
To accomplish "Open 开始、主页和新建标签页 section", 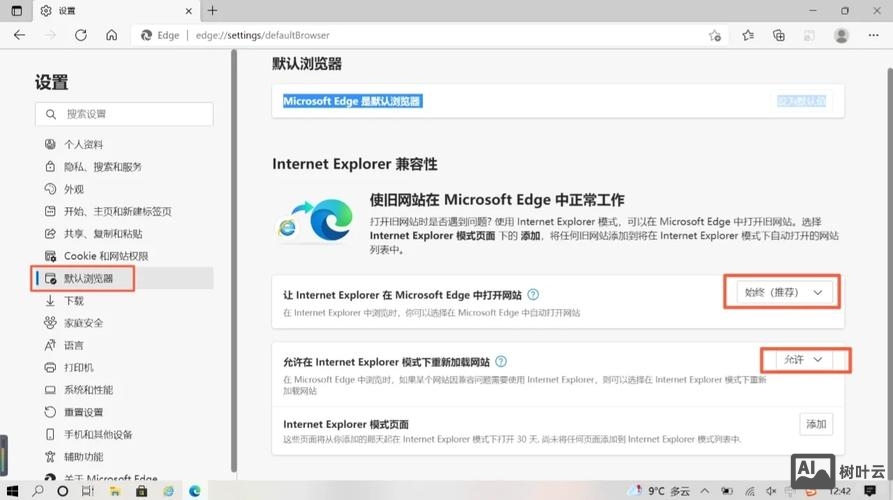I will pos(117,211).
